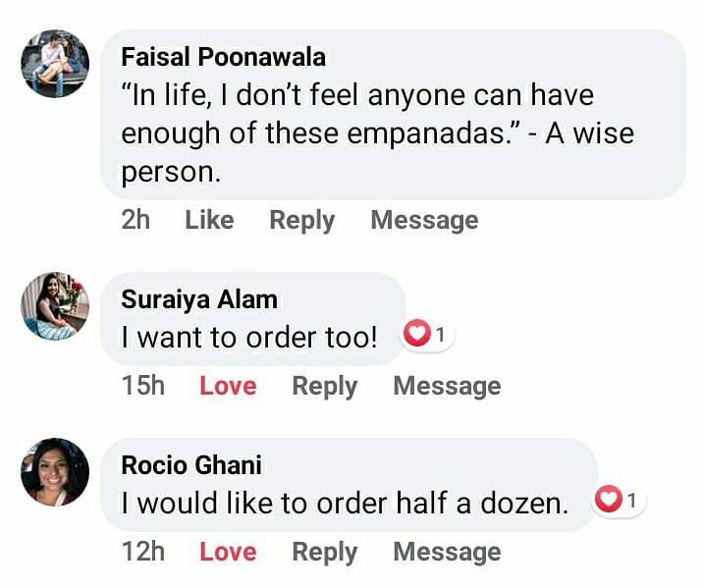The height and width of the screenshot is (588, 703).
Task: Toggle Love on Suraiya Alam's comment
Action: [228, 386]
